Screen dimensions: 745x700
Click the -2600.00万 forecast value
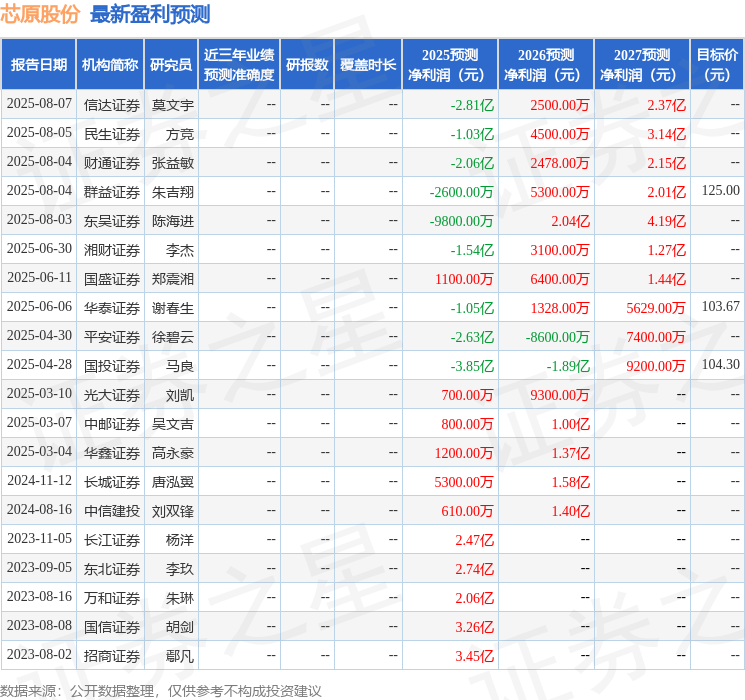tap(461, 192)
